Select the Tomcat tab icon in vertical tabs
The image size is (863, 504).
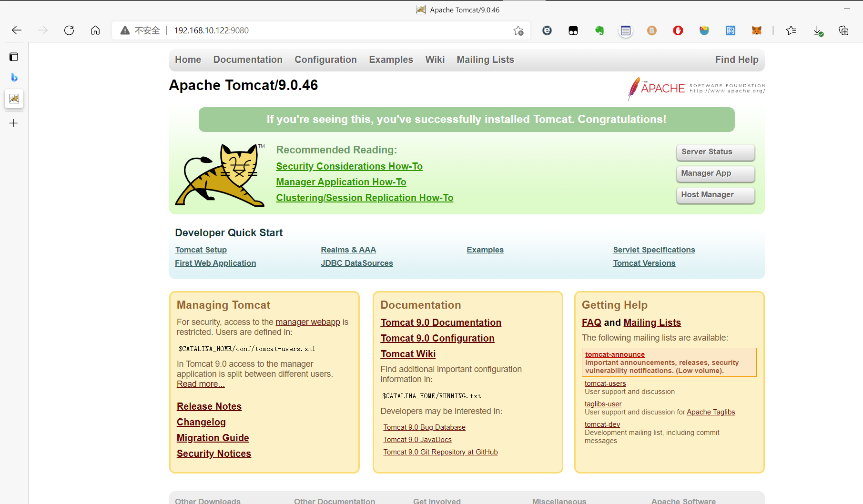pos(14,99)
